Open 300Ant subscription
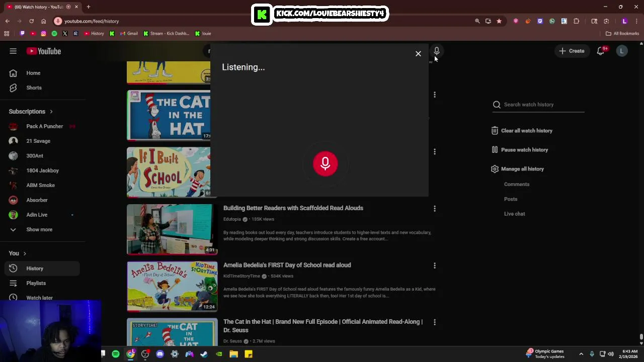Viewport: 644px width, 362px height. pyautogui.click(x=43, y=156)
